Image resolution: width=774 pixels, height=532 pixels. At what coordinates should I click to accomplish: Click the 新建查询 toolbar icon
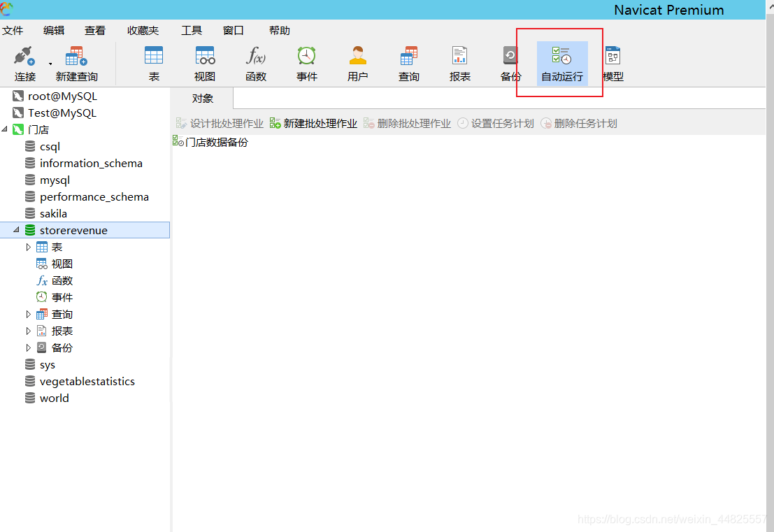click(76, 64)
